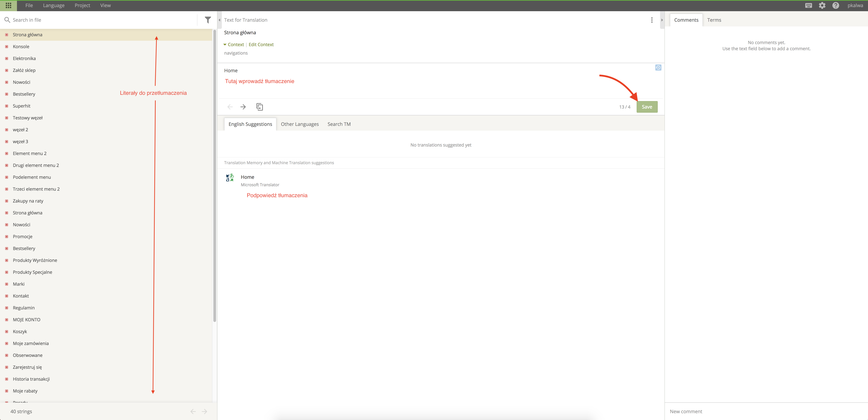The height and width of the screenshot is (420, 868).
Task: Click the copy source text icon
Action: tap(259, 107)
